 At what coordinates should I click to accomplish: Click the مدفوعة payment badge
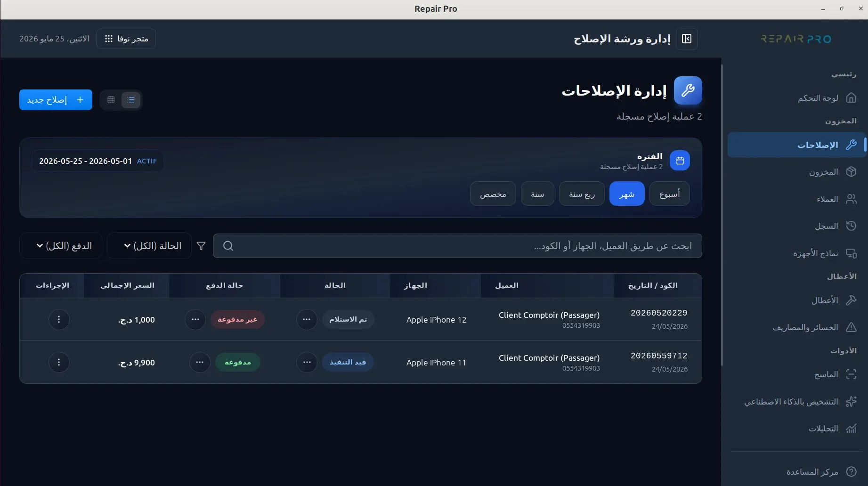pyautogui.click(x=238, y=362)
